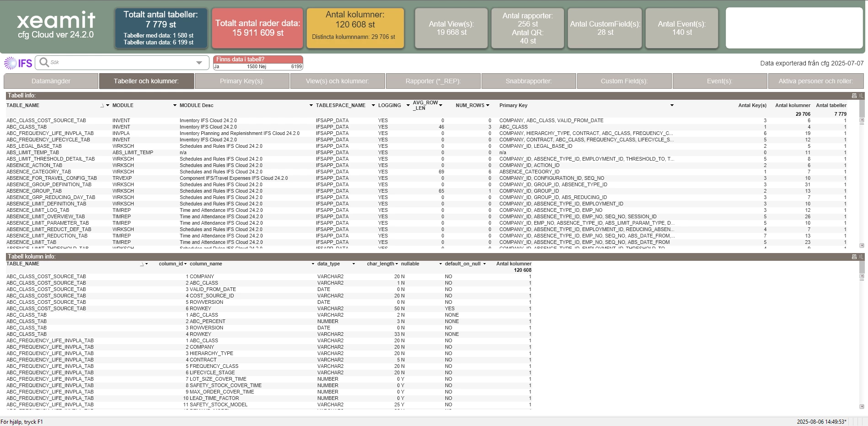Click Tabell info scrollbar down arrow
The image size is (868, 426).
[862, 245]
